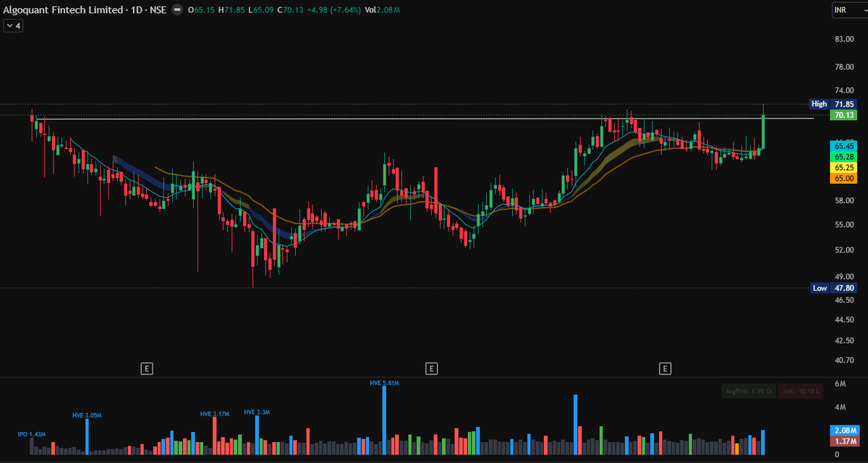Click the HVE 3.17M volume label
Image resolution: width=868 pixels, height=463 pixels.
pyautogui.click(x=215, y=414)
